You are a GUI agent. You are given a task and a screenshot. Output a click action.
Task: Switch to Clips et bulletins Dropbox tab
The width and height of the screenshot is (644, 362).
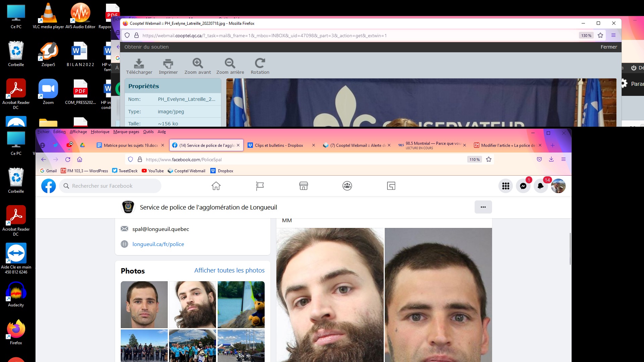(x=278, y=145)
